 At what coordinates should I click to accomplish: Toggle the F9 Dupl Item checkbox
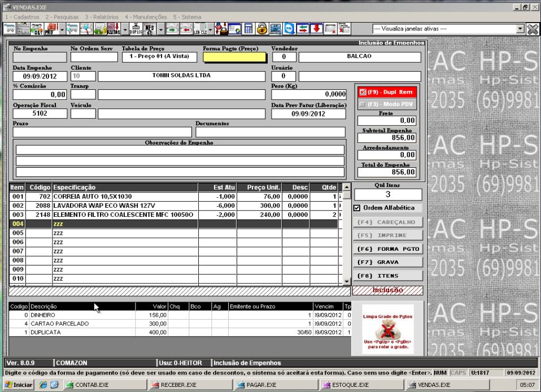(x=363, y=92)
